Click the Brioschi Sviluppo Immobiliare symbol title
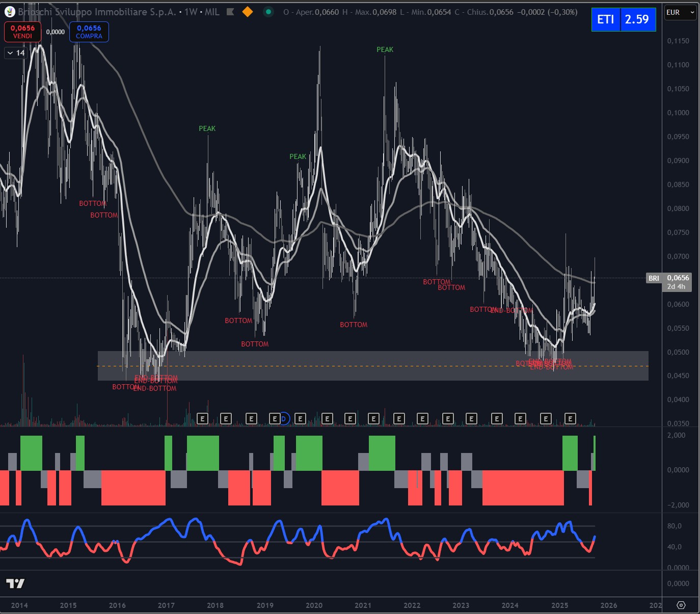 [x=97, y=12]
